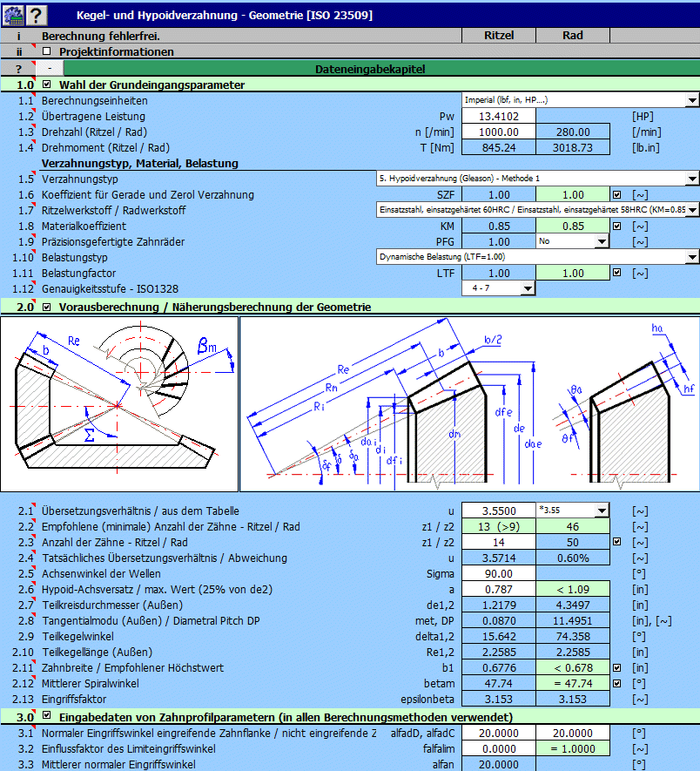
Task: Click the gear calculator icon at top-left
Action: pos(12,14)
